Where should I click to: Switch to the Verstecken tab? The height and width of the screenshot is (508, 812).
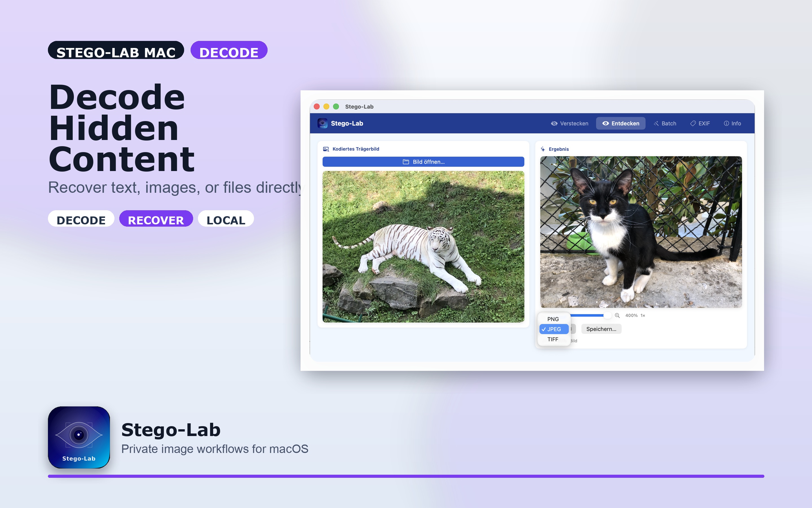(x=570, y=123)
